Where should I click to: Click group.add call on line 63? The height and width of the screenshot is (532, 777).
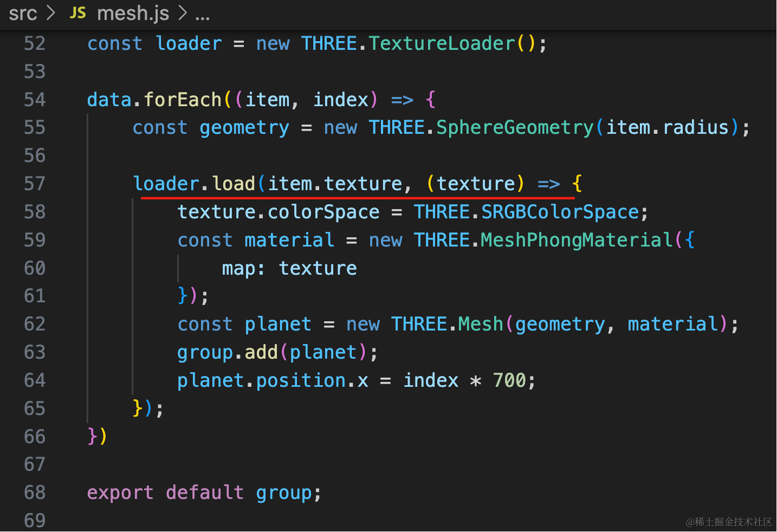tap(228, 352)
